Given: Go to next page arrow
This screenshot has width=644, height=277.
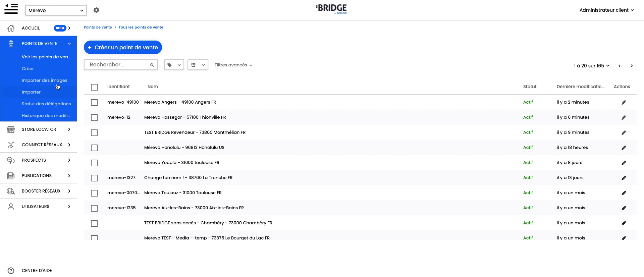Looking at the screenshot, I should [632, 66].
